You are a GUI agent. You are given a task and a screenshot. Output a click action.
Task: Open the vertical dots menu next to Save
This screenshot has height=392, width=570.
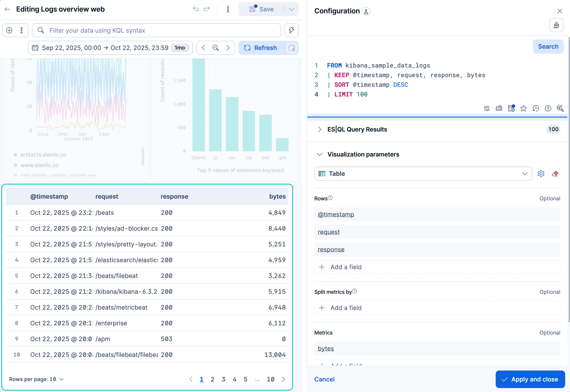(228, 9)
